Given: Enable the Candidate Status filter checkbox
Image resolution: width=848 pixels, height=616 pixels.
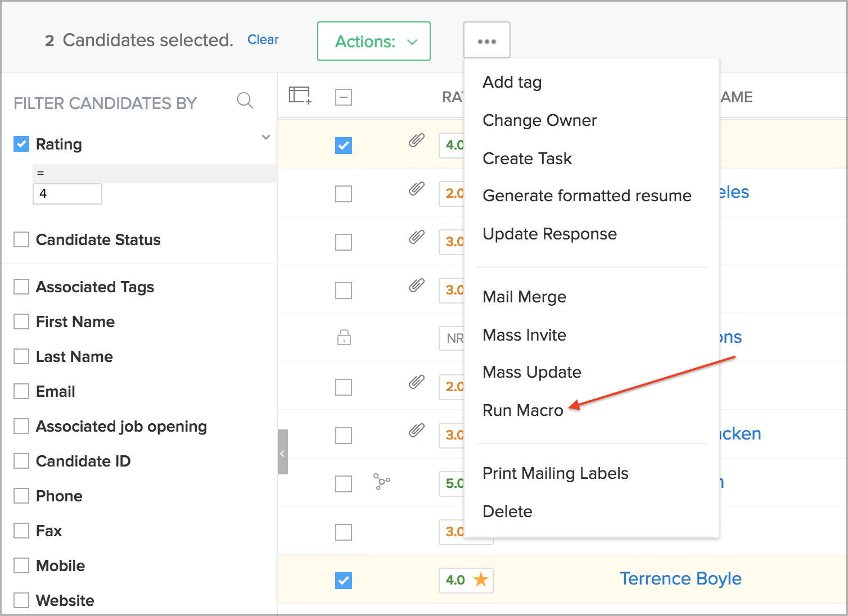Looking at the screenshot, I should (21, 239).
